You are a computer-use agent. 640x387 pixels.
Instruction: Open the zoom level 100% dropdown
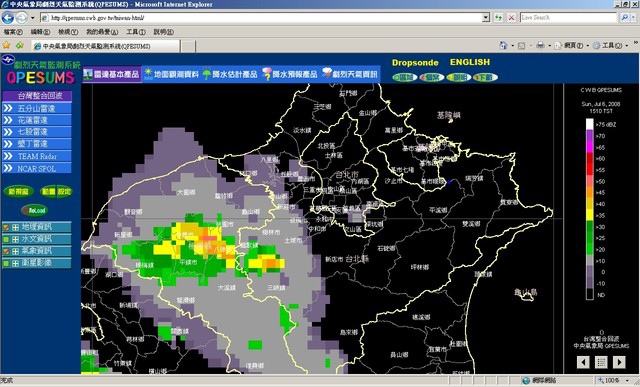click(627, 380)
